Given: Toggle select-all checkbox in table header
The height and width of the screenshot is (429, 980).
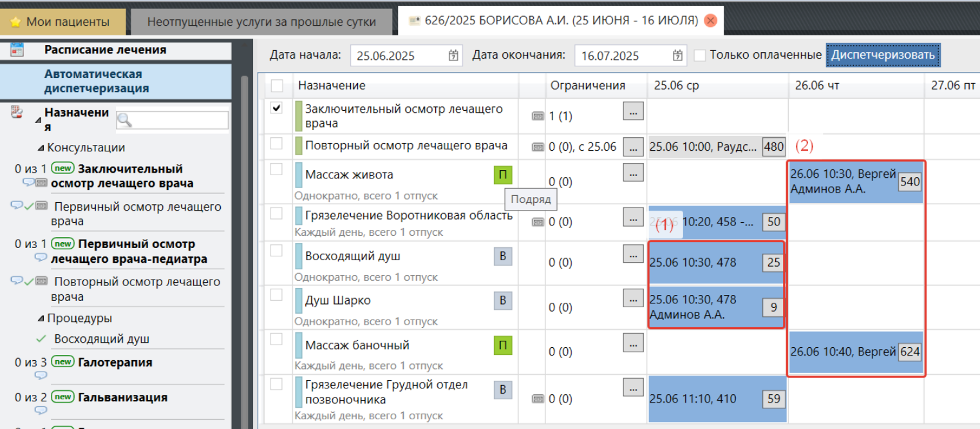Looking at the screenshot, I should tap(277, 85).
